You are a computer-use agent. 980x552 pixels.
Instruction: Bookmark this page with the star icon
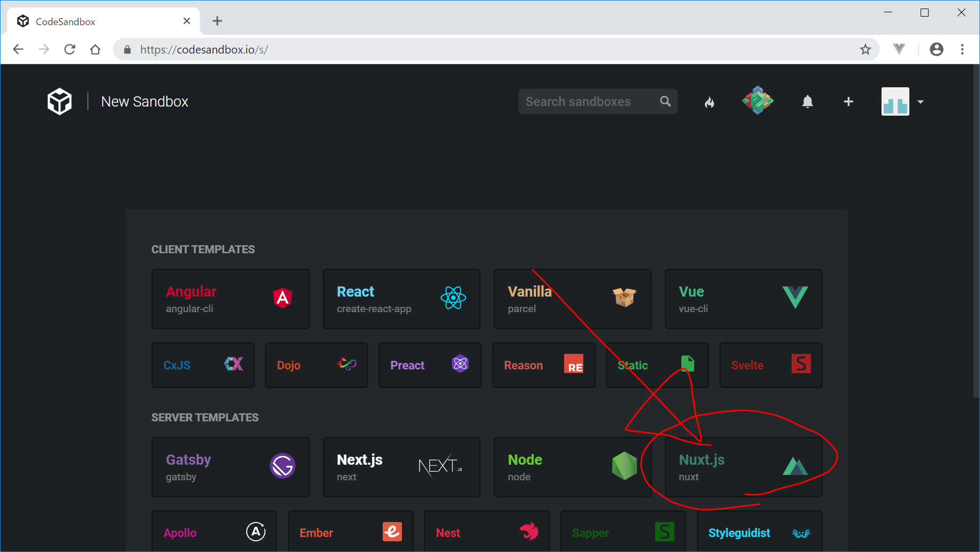[865, 50]
